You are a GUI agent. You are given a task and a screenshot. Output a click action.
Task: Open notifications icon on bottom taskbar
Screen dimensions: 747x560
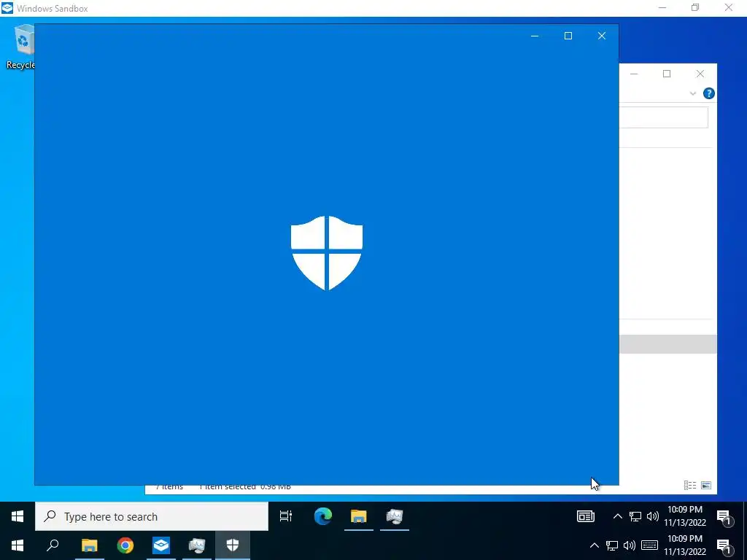click(x=724, y=546)
